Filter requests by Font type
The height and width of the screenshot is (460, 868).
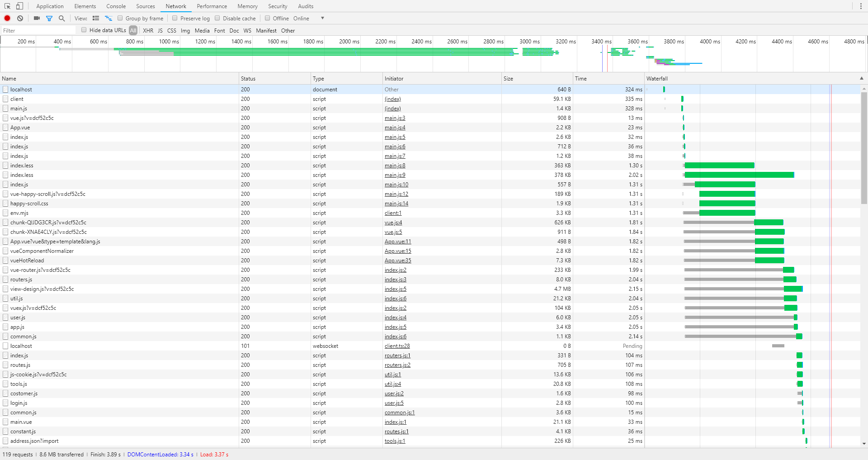220,30
